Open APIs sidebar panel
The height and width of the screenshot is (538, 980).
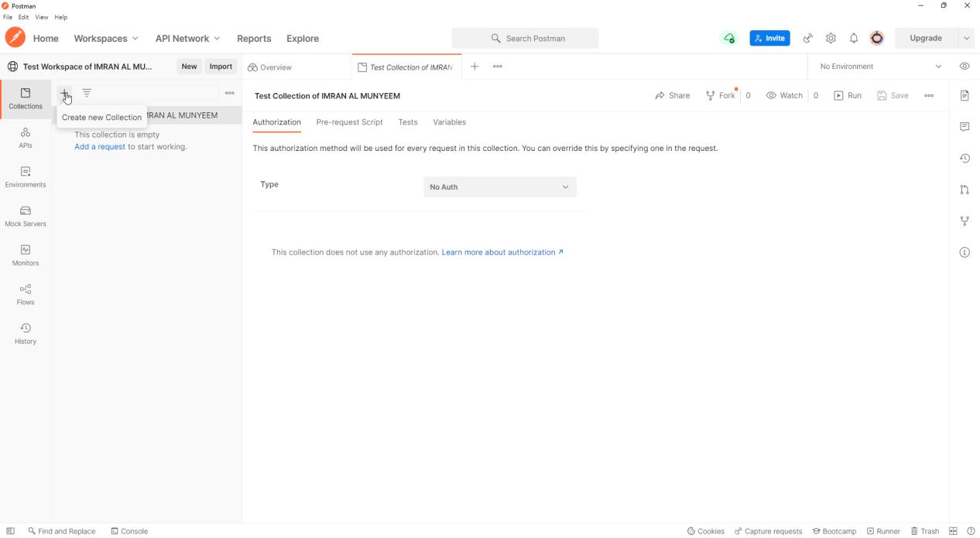(x=26, y=138)
